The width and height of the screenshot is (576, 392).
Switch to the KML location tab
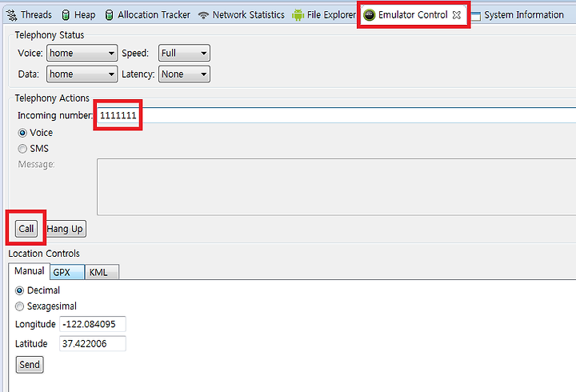point(102,272)
